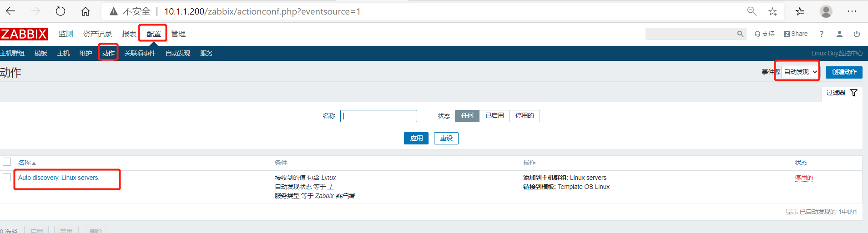The height and width of the screenshot is (233, 868).
Task: Go to browser home page icon
Action: click(x=86, y=11)
